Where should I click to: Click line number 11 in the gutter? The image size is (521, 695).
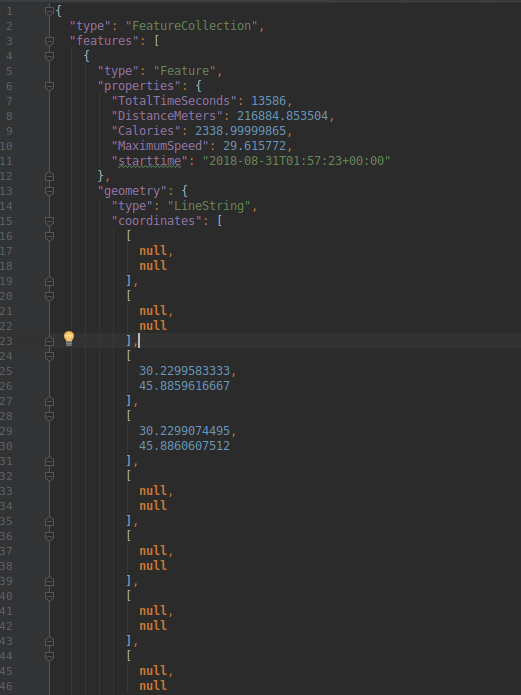pos(6,161)
